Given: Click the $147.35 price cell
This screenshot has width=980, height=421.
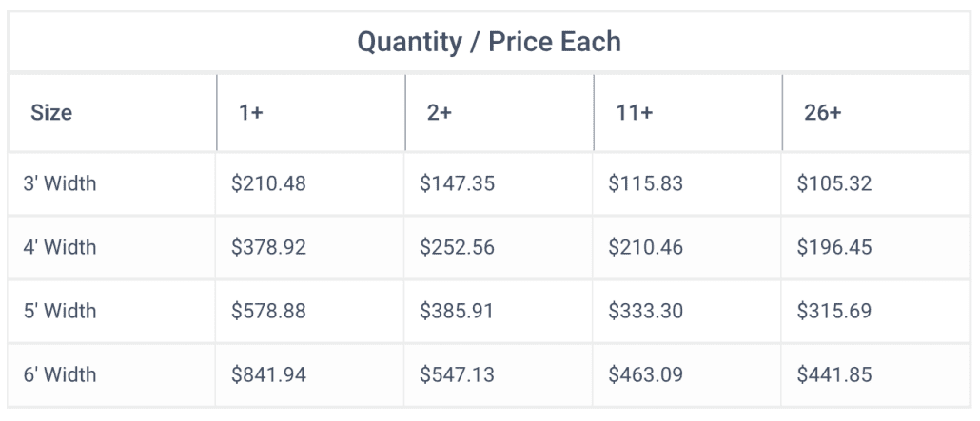Looking at the screenshot, I should click(x=457, y=183).
